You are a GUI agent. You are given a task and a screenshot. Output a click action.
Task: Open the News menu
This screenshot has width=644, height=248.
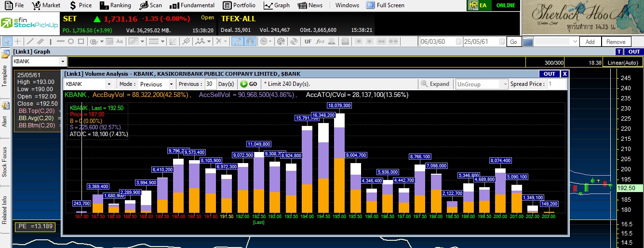[x=310, y=5]
